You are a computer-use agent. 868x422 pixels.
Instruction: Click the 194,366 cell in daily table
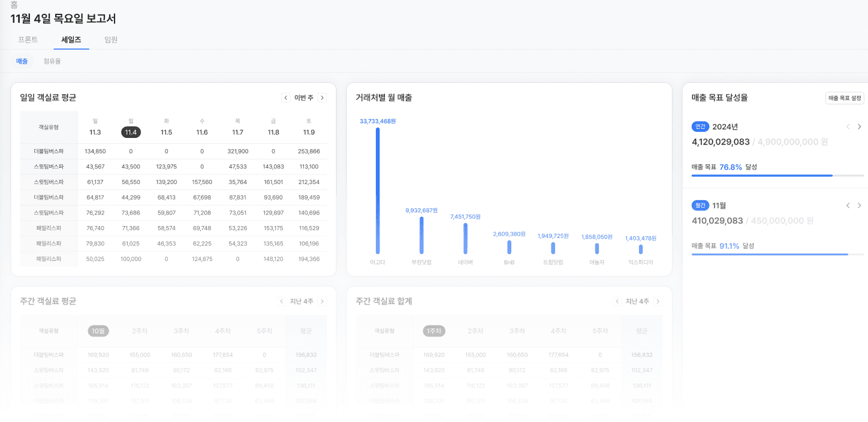309,259
